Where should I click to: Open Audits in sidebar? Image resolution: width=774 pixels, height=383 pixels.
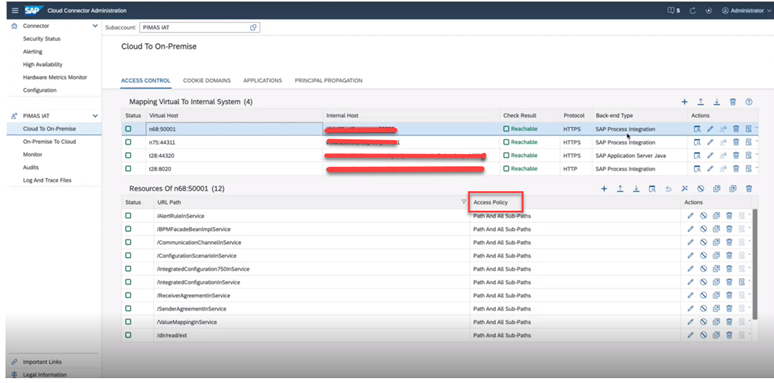click(31, 167)
